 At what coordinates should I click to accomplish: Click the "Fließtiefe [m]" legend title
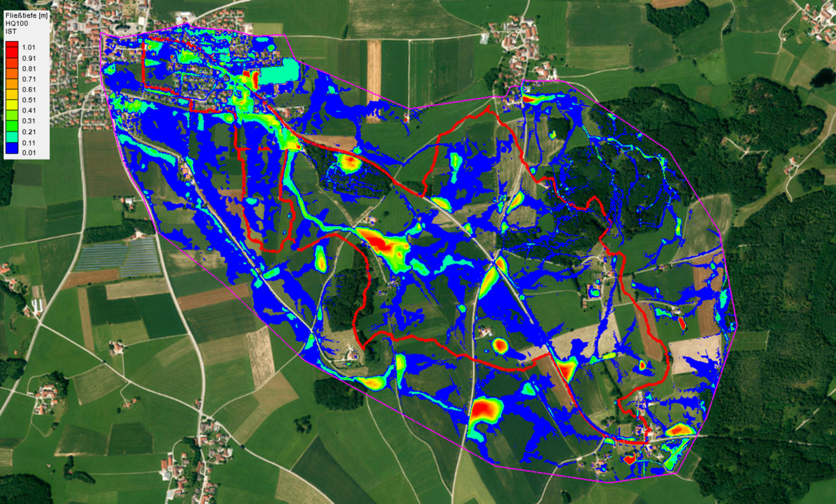(25, 15)
